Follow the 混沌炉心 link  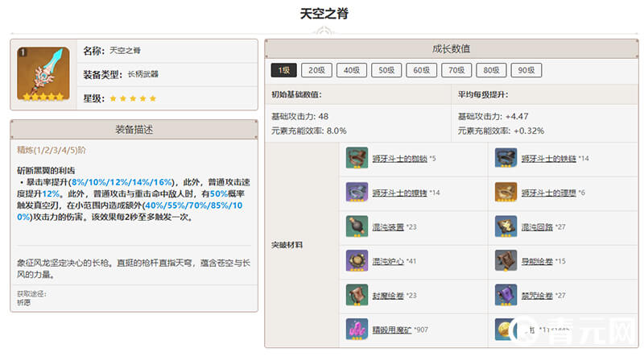pyautogui.click(x=388, y=261)
